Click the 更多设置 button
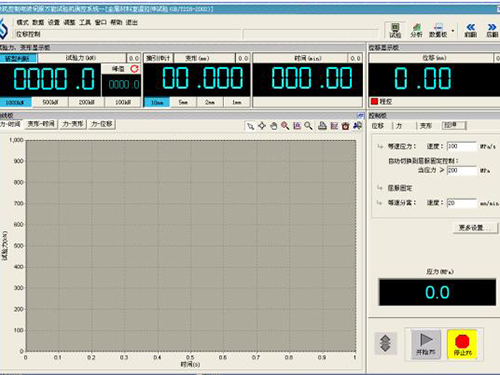The image size is (500, 375). pos(475,228)
